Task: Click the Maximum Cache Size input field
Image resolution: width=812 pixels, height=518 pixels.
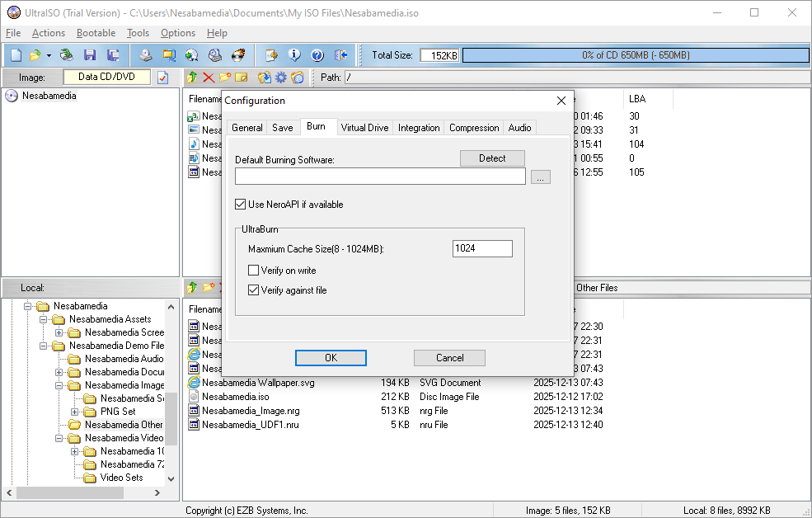Action: [482, 249]
